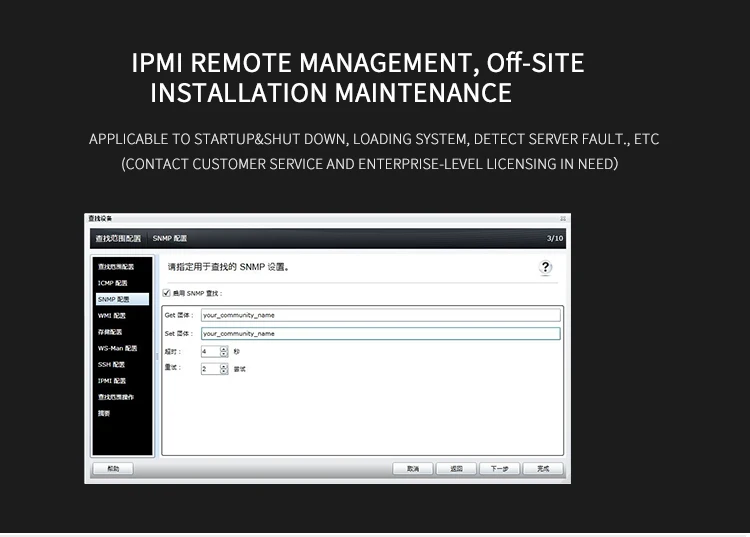Image resolution: width=750 pixels, height=537 pixels.
Task: Close the 查找设备 dialog window
Action: (563, 219)
